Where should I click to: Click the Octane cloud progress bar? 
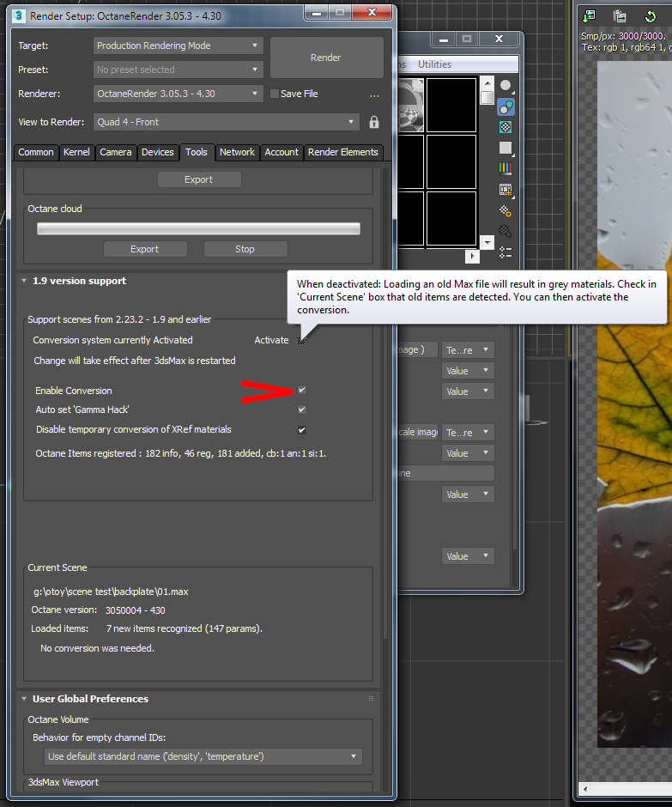[x=198, y=229]
